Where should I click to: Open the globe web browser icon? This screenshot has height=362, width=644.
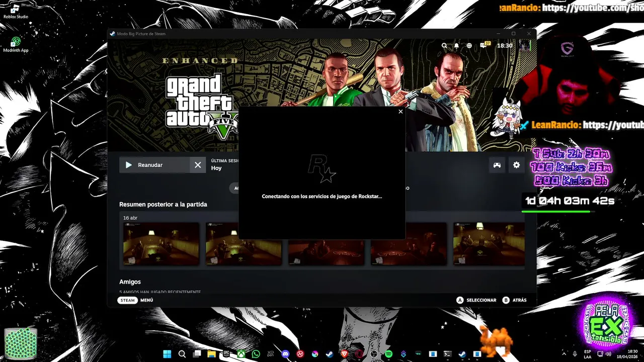pos(469,46)
